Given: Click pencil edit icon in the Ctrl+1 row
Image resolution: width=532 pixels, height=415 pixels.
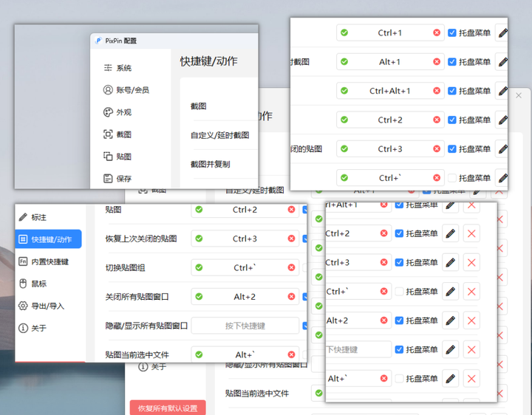Looking at the screenshot, I should point(503,33).
